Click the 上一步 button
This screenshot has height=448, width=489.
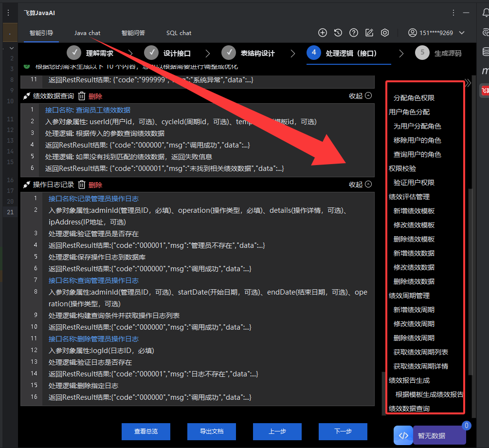point(277,431)
